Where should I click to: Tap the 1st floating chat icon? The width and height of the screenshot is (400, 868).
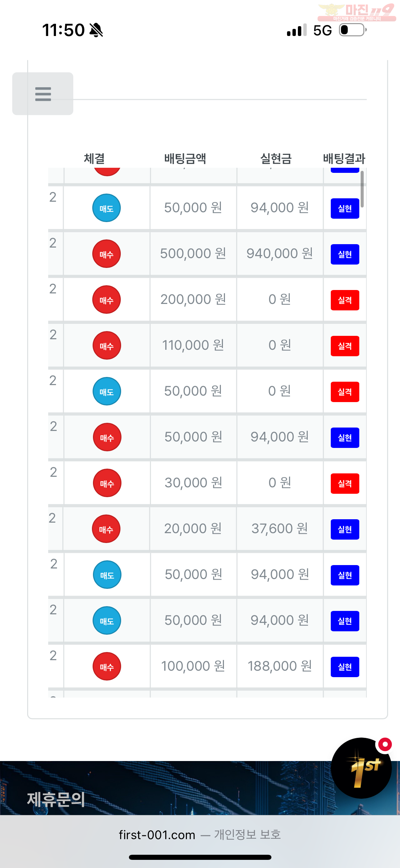(361, 768)
